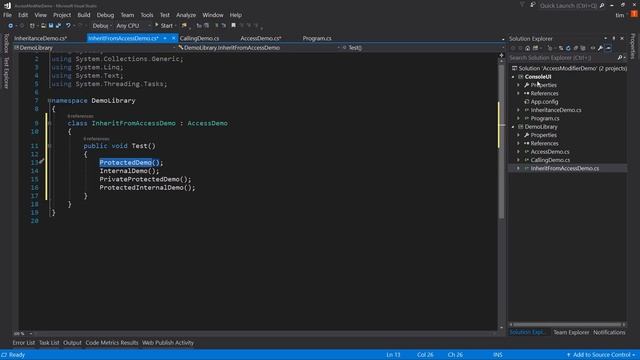Click the Navigate Backward toolbar icon
This screenshot has width=640, height=360.
[x=11, y=26]
